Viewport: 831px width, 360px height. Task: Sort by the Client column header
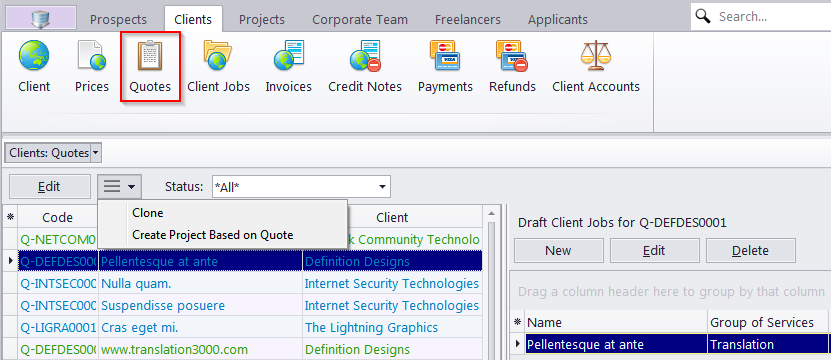coord(392,217)
